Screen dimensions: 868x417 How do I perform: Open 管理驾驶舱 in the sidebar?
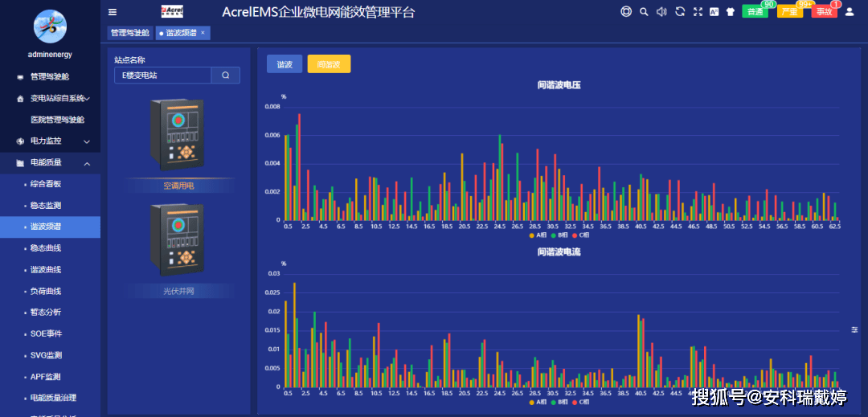pyautogui.click(x=50, y=77)
